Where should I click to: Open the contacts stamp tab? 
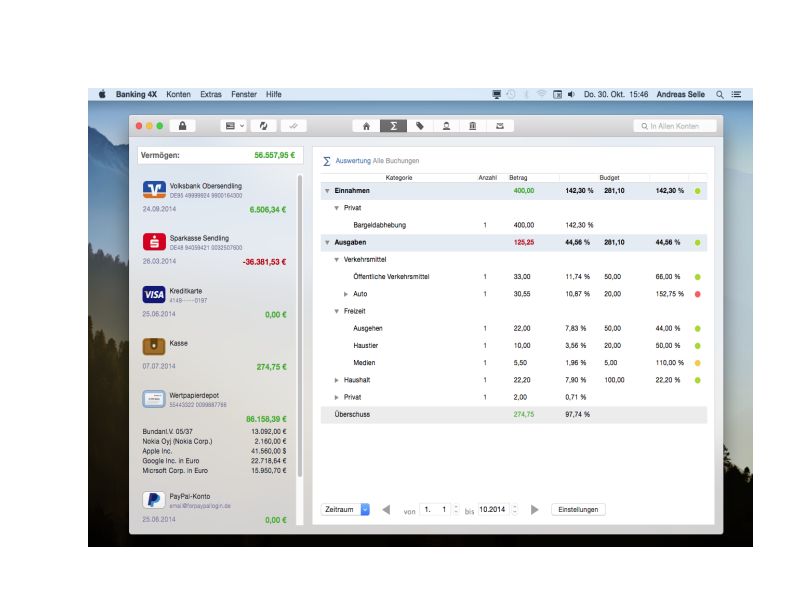[446, 126]
